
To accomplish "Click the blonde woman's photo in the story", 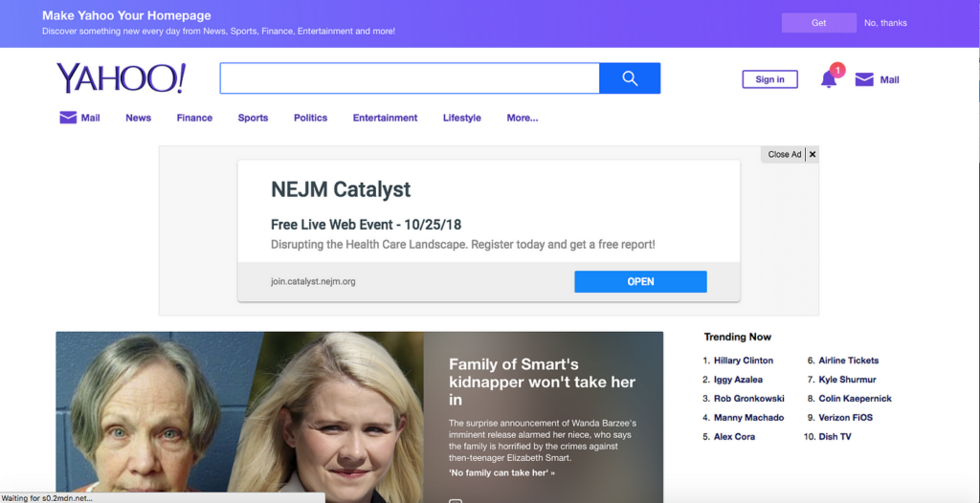I will click(x=338, y=416).
